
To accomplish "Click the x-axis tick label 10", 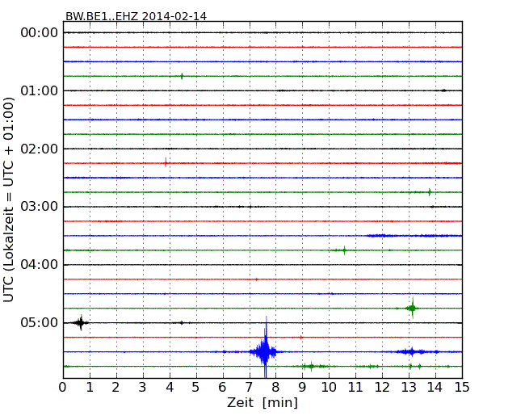I will pyautogui.click(x=329, y=388).
